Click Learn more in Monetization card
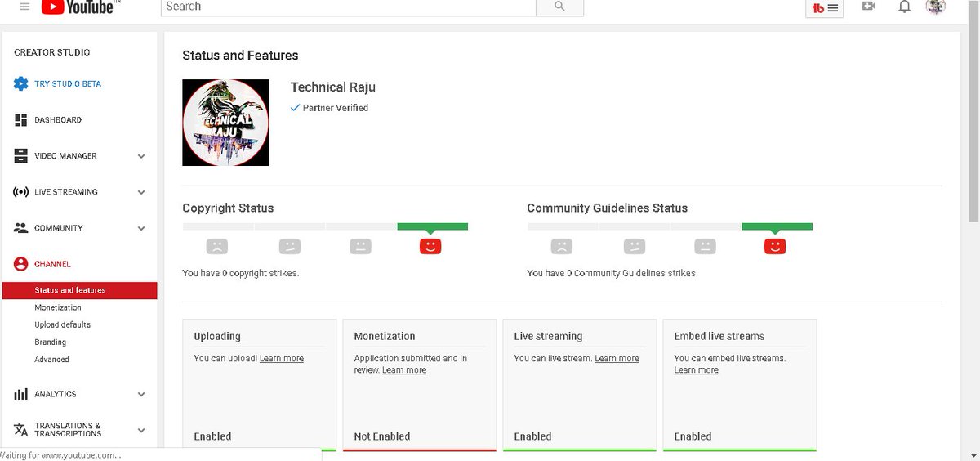Screen dimensions: 980x461 pyautogui.click(x=404, y=370)
